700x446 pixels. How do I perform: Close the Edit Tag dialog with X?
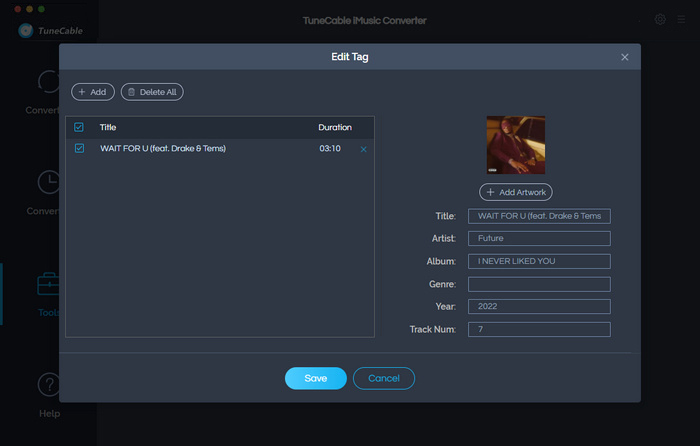pos(625,57)
